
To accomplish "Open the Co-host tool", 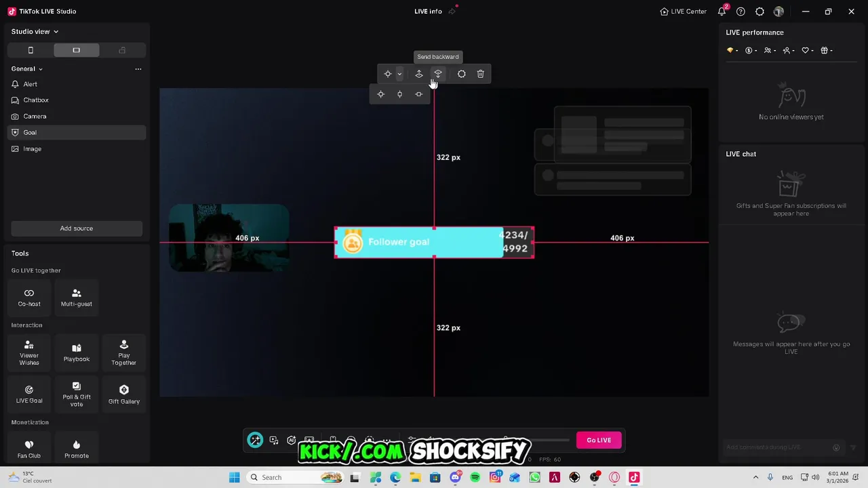I will 29,298.
